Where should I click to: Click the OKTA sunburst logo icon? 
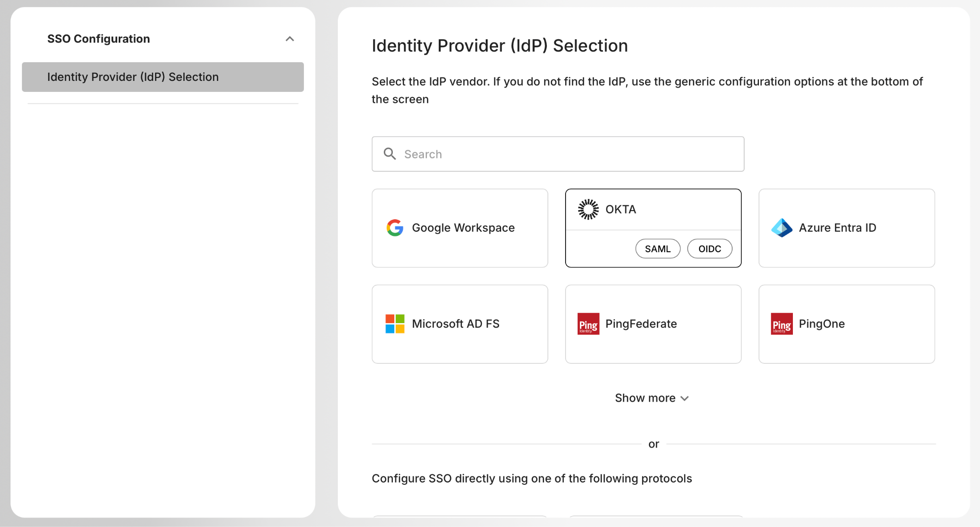coord(588,209)
